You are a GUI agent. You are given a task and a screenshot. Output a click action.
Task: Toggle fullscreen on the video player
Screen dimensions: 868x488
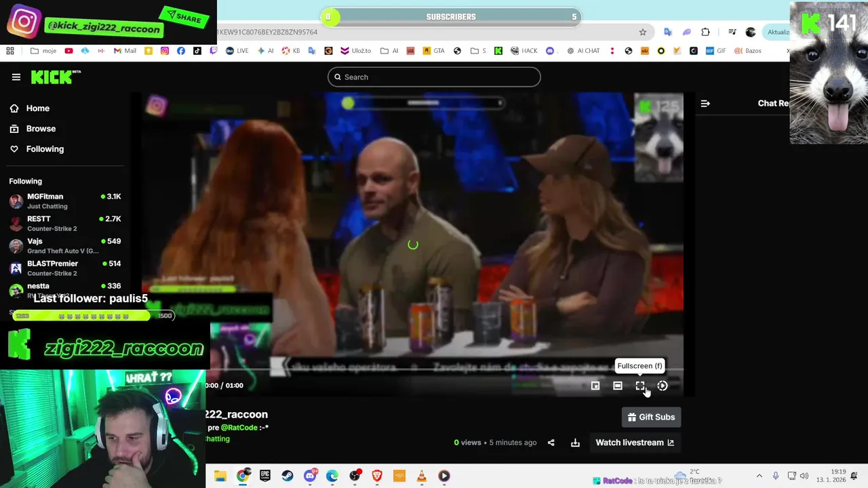point(640,386)
